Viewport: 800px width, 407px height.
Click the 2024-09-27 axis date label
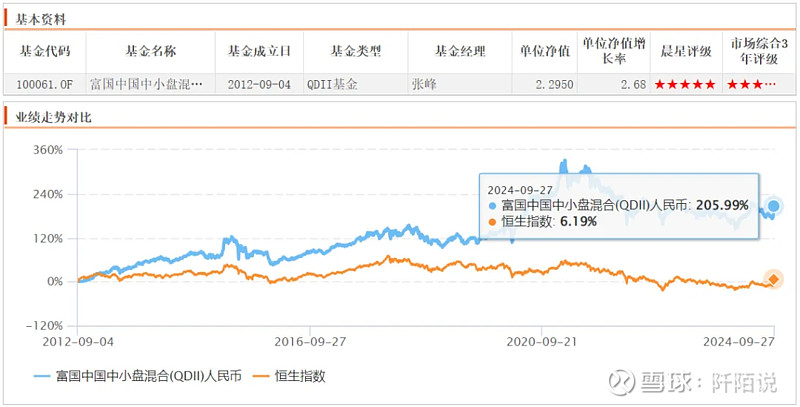(739, 342)
